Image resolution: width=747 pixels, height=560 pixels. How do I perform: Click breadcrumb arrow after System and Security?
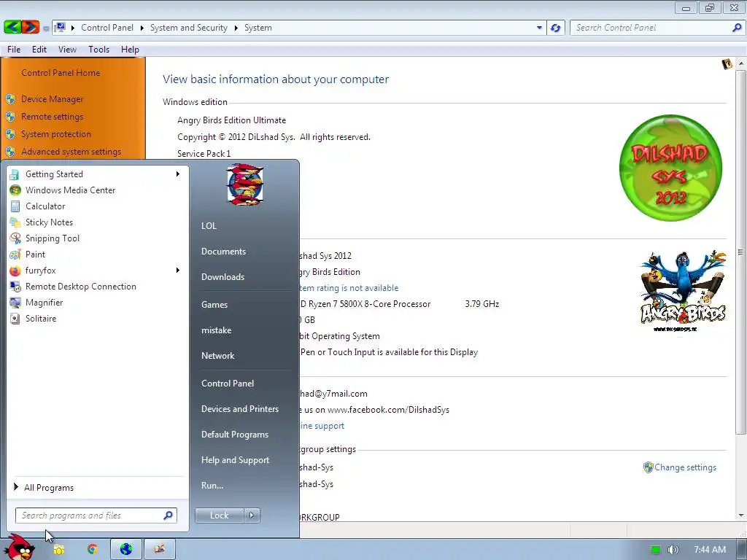click(236, 28)
